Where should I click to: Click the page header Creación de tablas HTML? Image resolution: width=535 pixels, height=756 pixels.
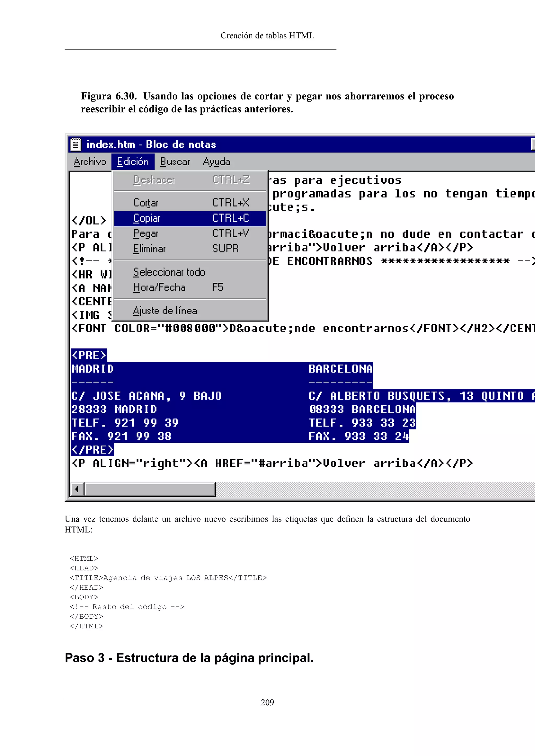tap(267, 36)
